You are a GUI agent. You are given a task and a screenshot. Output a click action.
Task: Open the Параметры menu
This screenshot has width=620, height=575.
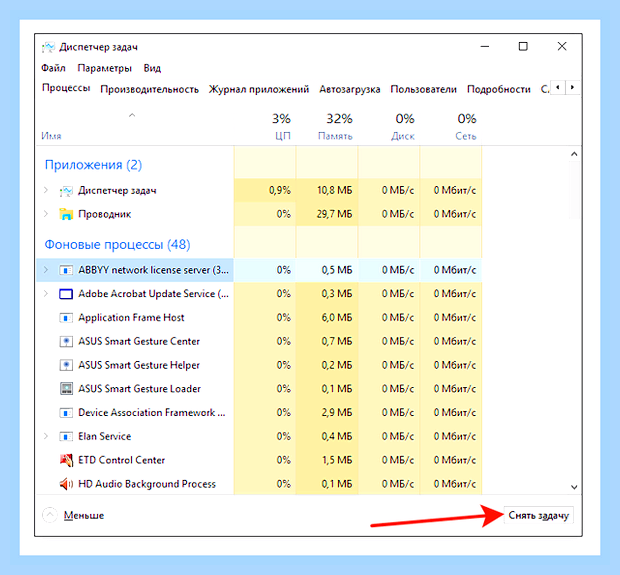(x=104, y=68)
